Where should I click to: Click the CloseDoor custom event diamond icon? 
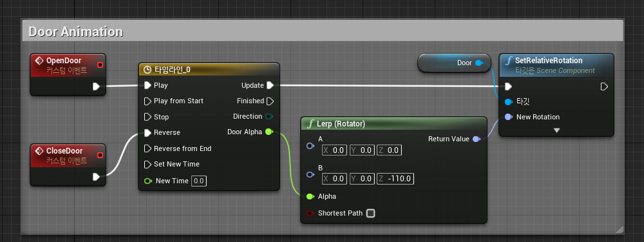tap(39, 151)
